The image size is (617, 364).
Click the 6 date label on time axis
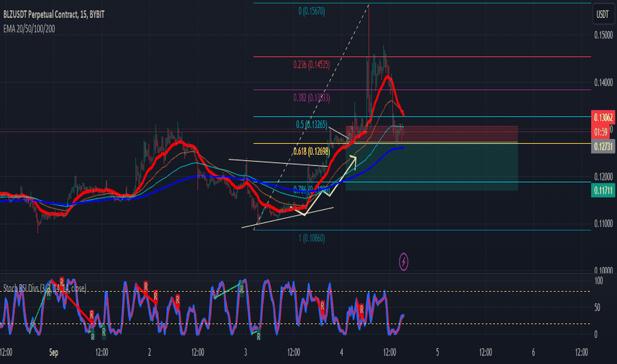click(533, 352)
